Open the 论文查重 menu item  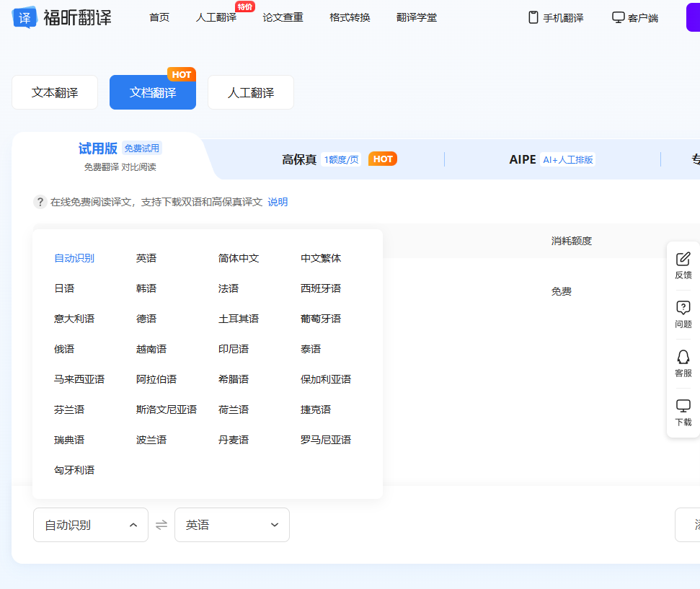tap(283, 17)
